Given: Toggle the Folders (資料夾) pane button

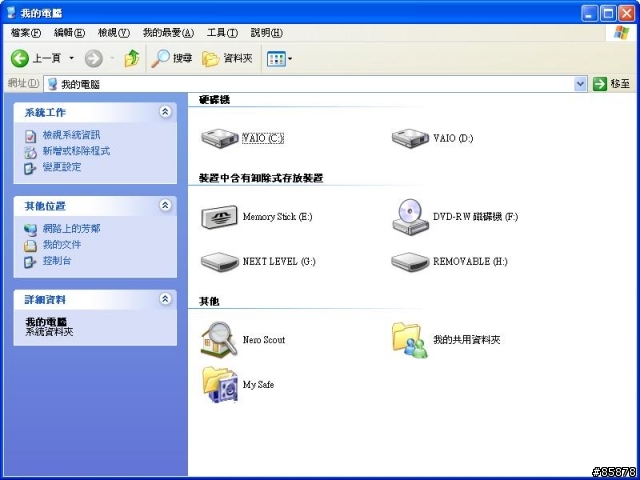Looking at the screenshot, I should pyautogui.click(x=227, y=59).
